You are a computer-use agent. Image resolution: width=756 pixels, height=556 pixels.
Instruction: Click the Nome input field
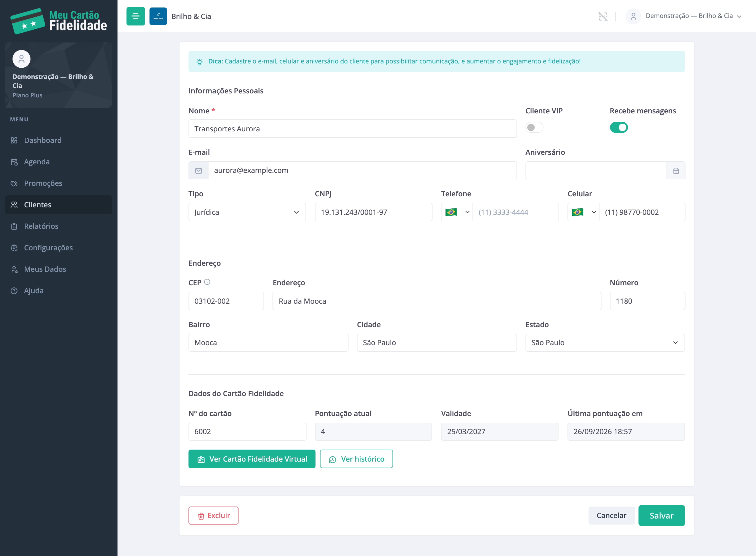coord(353,129)
